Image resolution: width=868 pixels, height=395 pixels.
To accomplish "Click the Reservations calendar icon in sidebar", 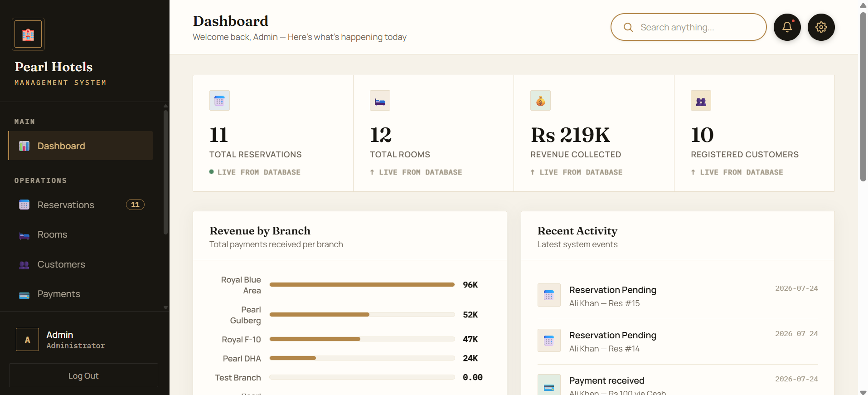I will click(x=24, y=205).
